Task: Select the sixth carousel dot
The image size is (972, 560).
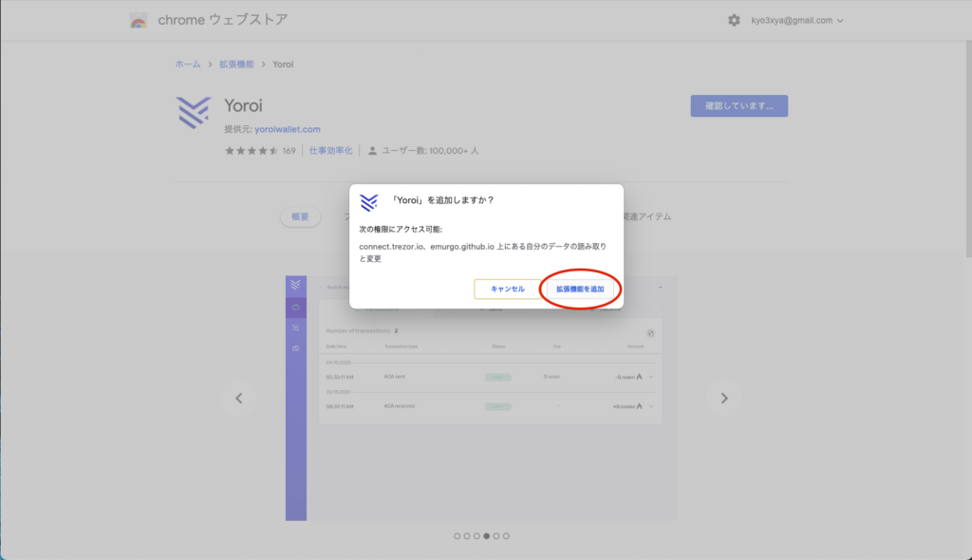Action: [507, 536]
